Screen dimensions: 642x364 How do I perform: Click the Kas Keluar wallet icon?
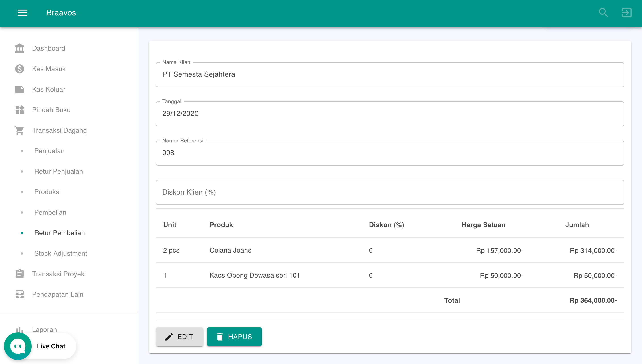click(x=19, y=89)
